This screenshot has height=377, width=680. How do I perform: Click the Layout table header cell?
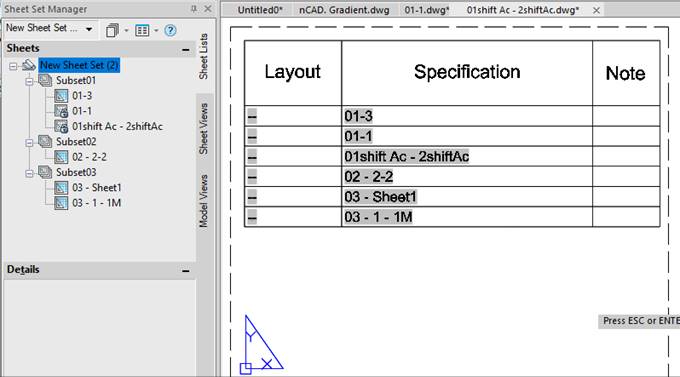click(293, 73)
